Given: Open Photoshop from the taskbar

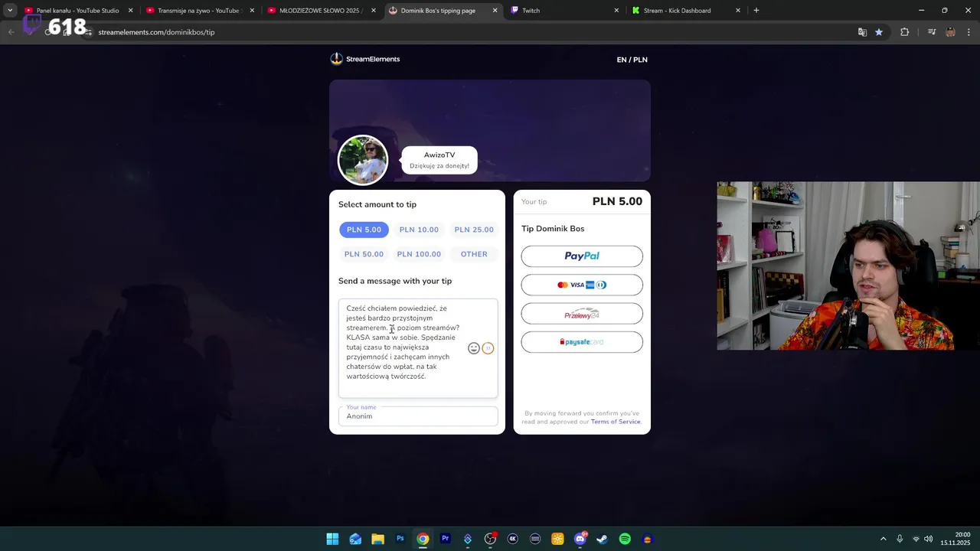Looking at the screenshot, I should coord(400,539).
